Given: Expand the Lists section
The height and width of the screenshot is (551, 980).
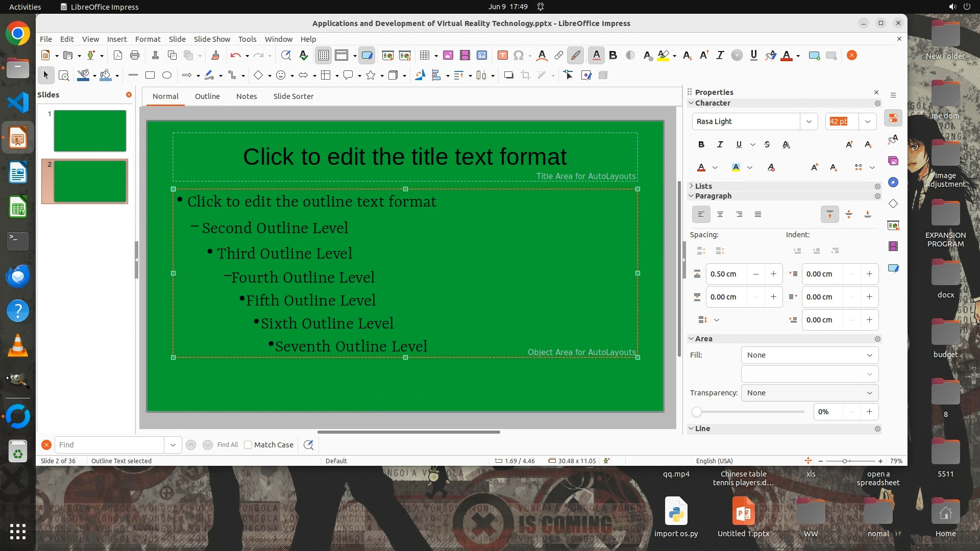Looking at the screenshot, I should point(703,186).
